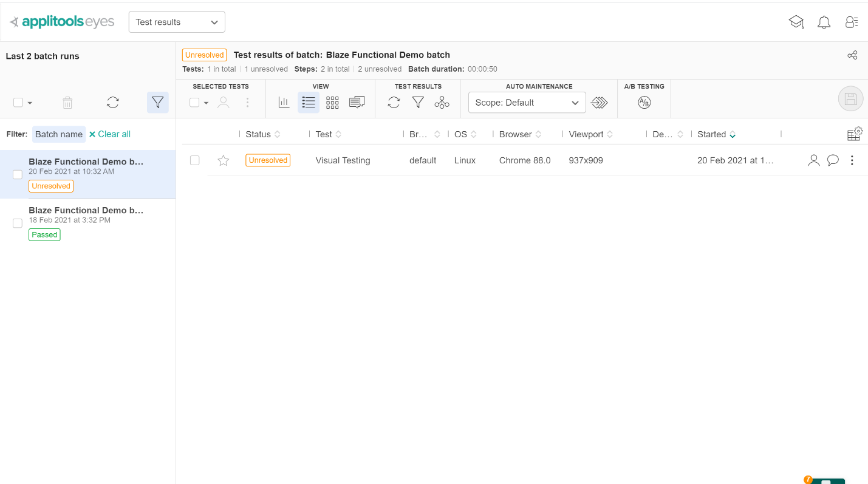
Task: Click the auto maintenance arrows icon
Action: [x=600, y=103]
